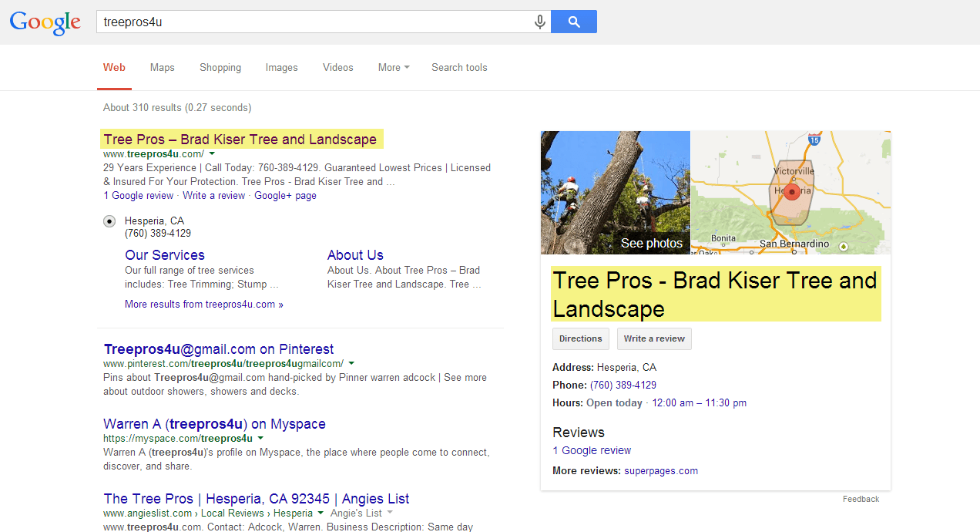This screenshot has height=532, width=980.
Task: Open Warren A (treepros4u) on Myspace result
Action: click(x=214, y=424)
